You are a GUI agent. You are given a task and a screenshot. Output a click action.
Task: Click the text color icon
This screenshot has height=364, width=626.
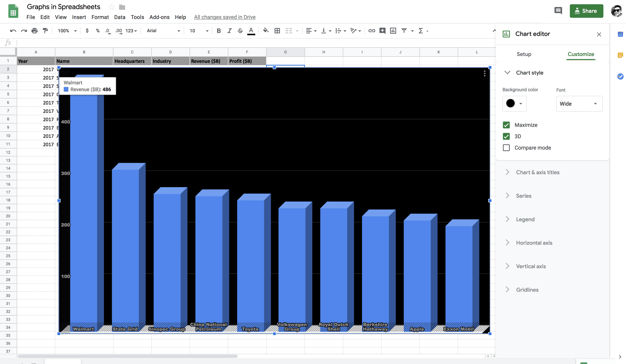[x=251, y=30]
